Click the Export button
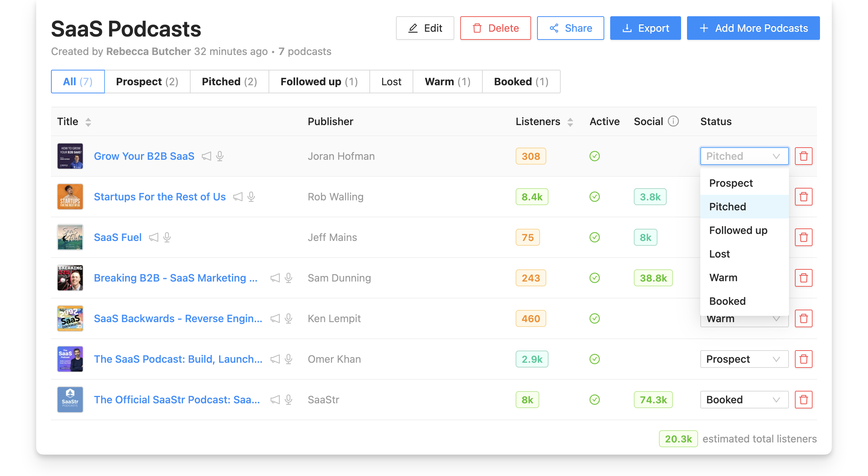The width and height of the screenshot is (868, 476). (x=645, y=28)
